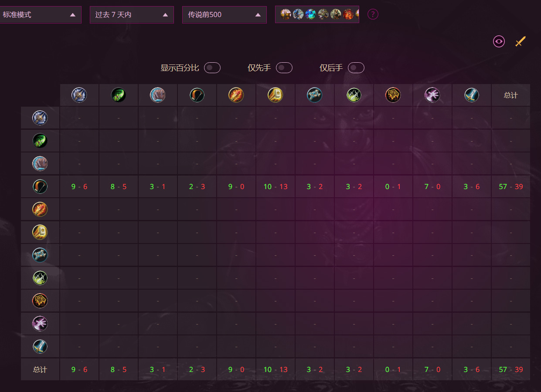The height and width of the screenshot is (392, 541).
Task: Click the Mage fireball icon in column header
Action: (236, 95)
